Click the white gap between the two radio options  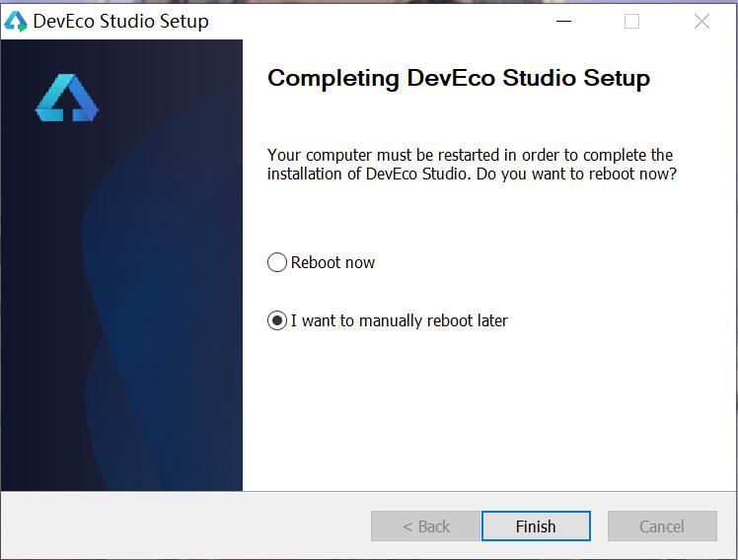(444, 292)
